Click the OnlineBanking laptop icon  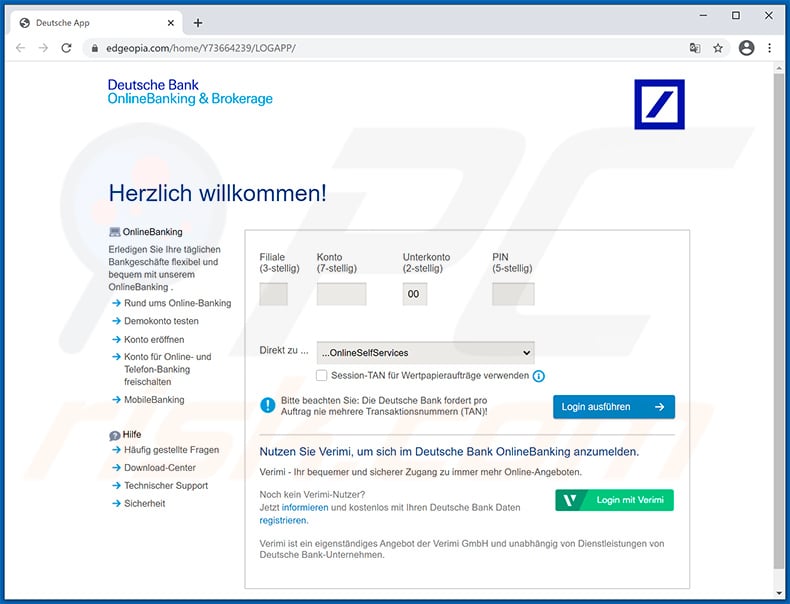click(x=114, y=232)
